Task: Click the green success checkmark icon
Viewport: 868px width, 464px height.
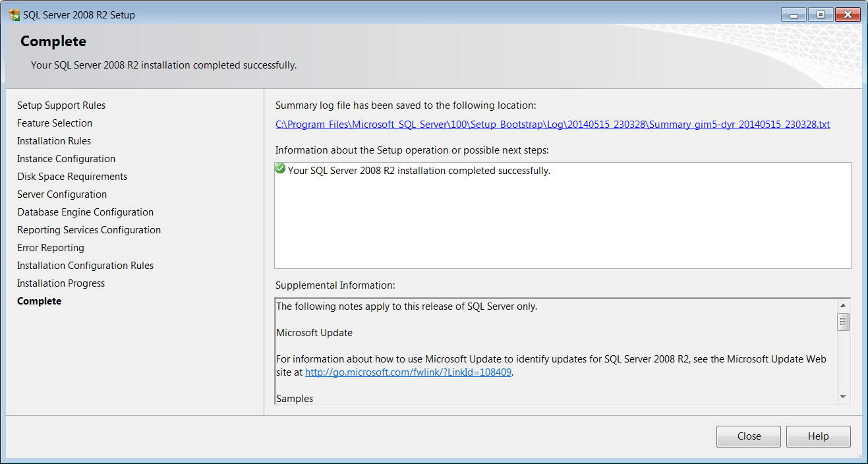Action: pos(280,169)
